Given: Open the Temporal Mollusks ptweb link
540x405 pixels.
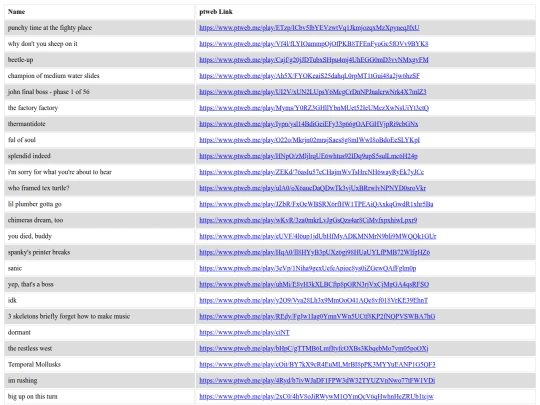Looking at the screenshot, I should [317, 364].
